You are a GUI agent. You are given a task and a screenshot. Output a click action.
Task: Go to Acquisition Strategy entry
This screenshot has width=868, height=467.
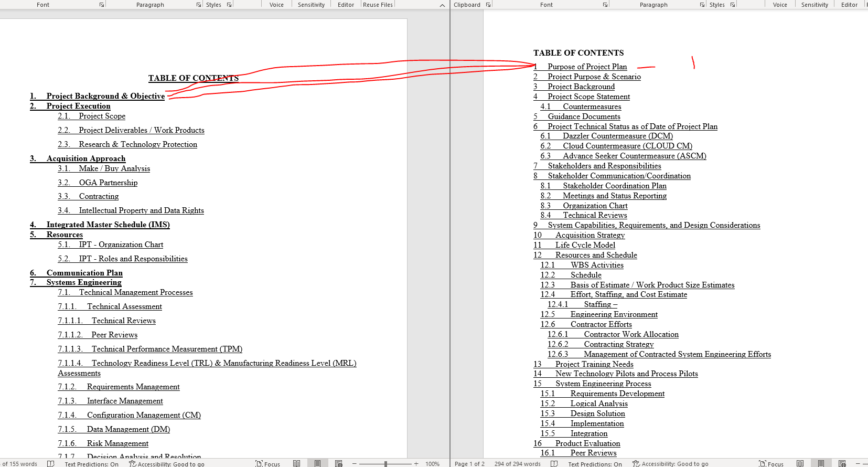(x=579, y=235)
